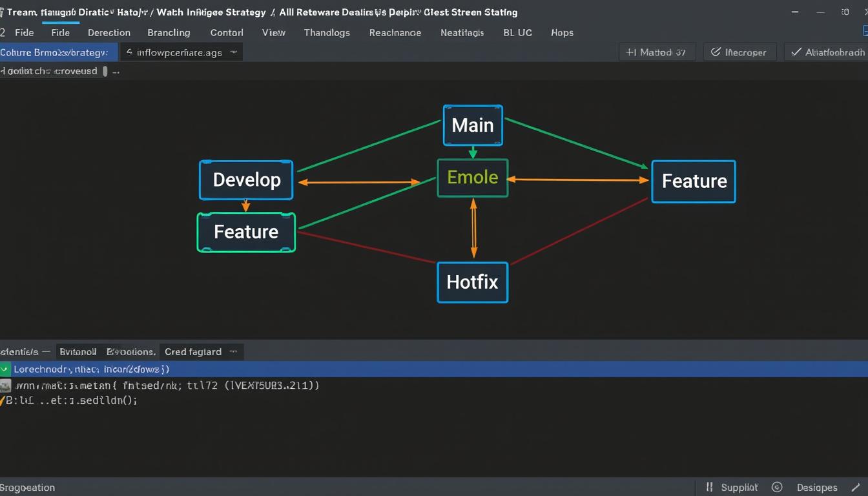868x496 pixels.
Task: Select the fntsed/nk ttl72 log line
Action: (167, 386)
